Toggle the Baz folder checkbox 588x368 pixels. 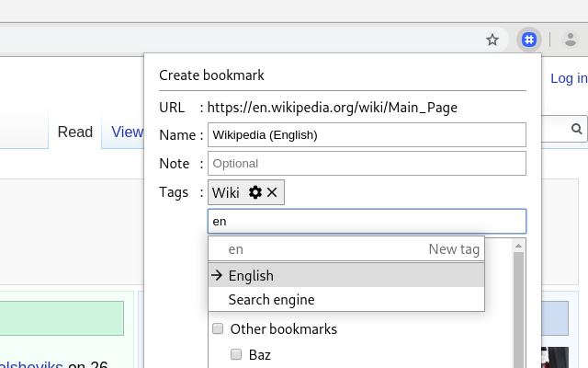coord(236,354)
